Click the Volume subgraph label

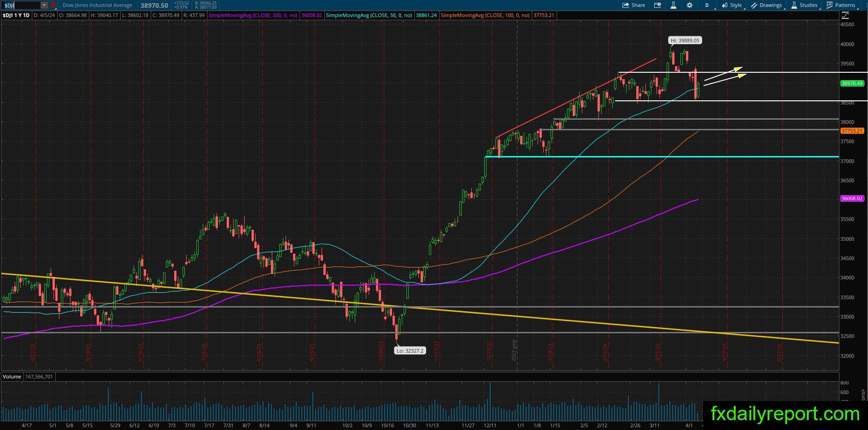tap(12, 377)
